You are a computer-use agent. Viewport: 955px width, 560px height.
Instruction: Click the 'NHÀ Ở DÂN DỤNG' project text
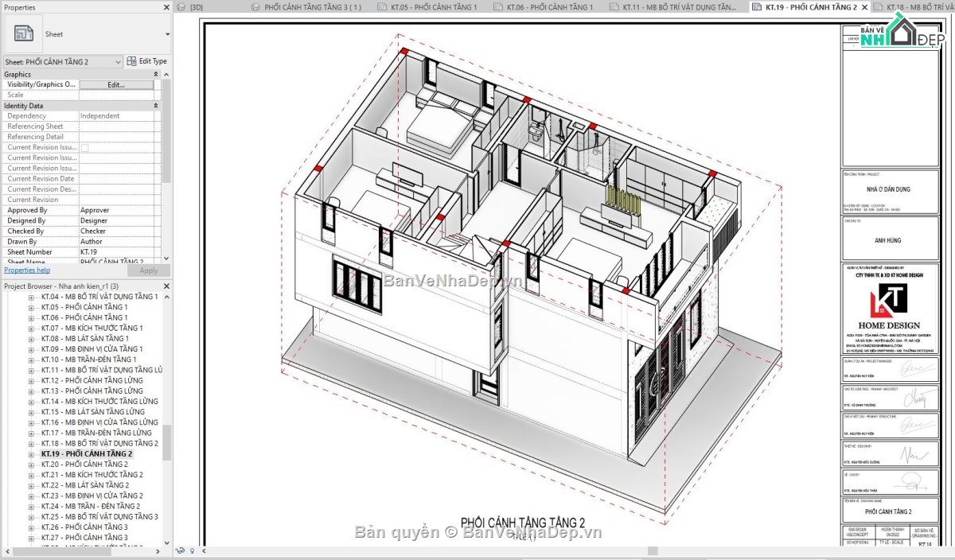point(887,189)
